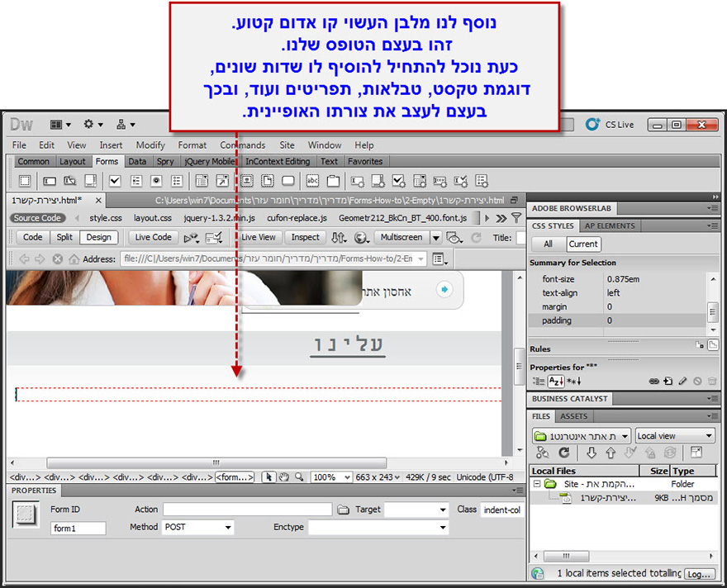Open the workspace layout dropdown

pos(61,125)
